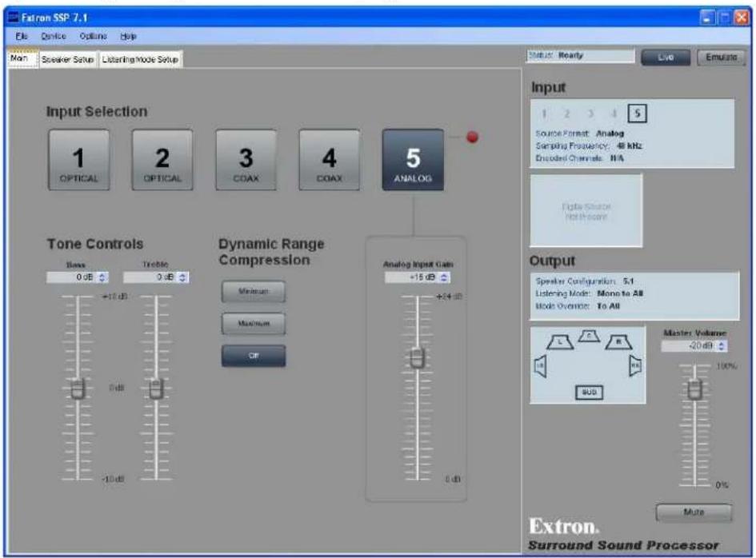The width and height of the screenshot is (756, 558).
Task: Click input indicator 5 in Input panel
Action: pos(638,114)
